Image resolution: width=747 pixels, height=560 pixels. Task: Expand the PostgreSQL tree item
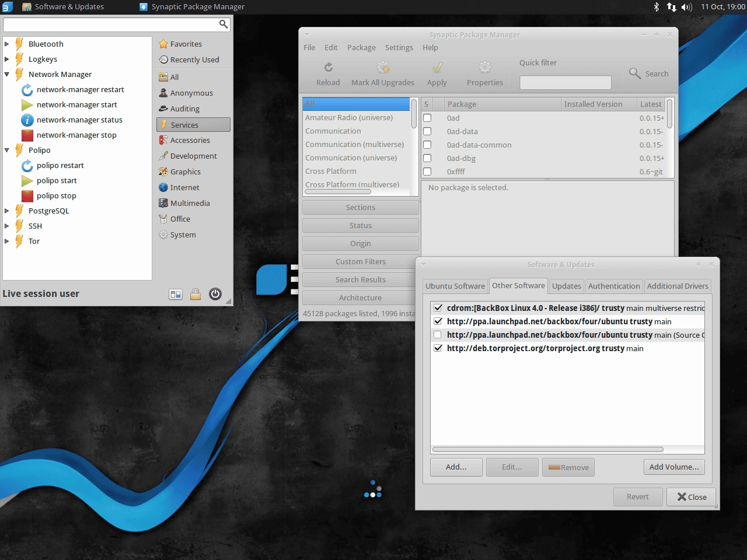tap(6, 211)
